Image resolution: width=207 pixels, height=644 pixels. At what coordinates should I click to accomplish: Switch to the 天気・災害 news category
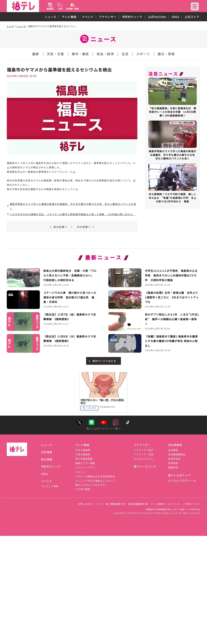click(x=55, y=54)
